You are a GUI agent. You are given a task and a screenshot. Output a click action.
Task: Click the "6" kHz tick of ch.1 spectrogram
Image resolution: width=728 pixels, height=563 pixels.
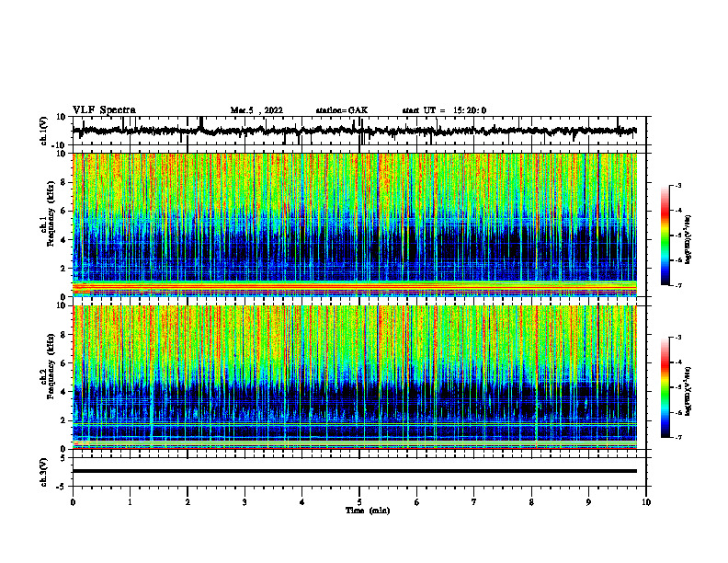63,211
